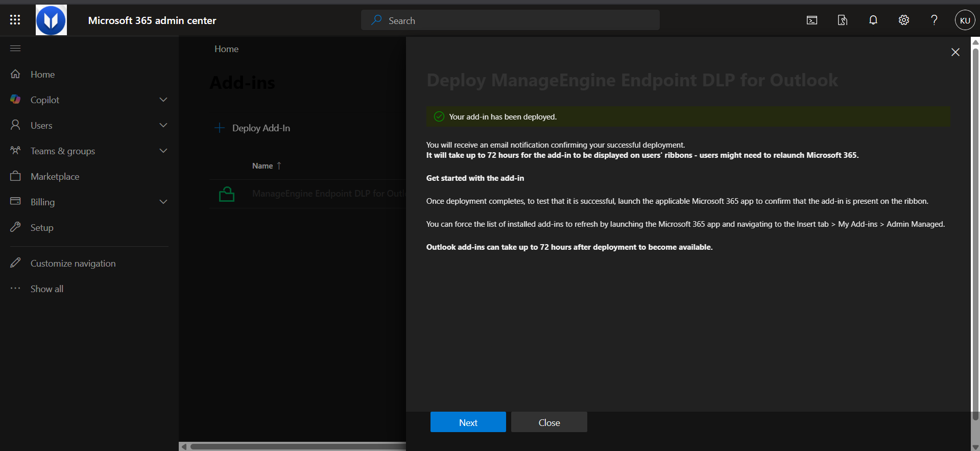Click the Microsoft 365 admin center title

coord(152,20)
